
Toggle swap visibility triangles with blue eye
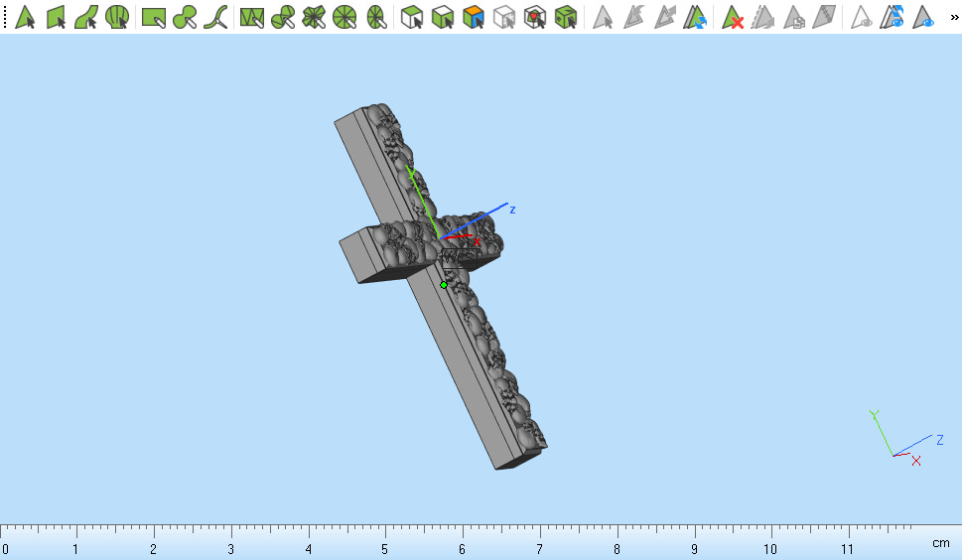pos(893,17)
